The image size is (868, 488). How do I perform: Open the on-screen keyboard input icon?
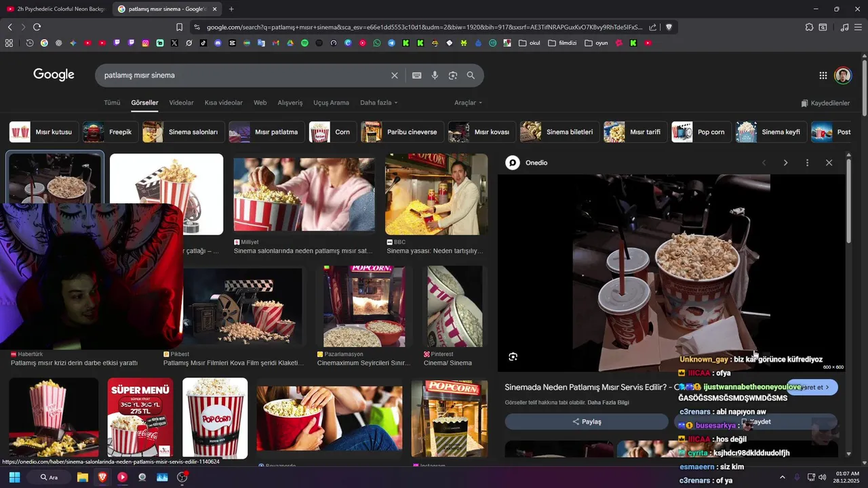[417, 75]
